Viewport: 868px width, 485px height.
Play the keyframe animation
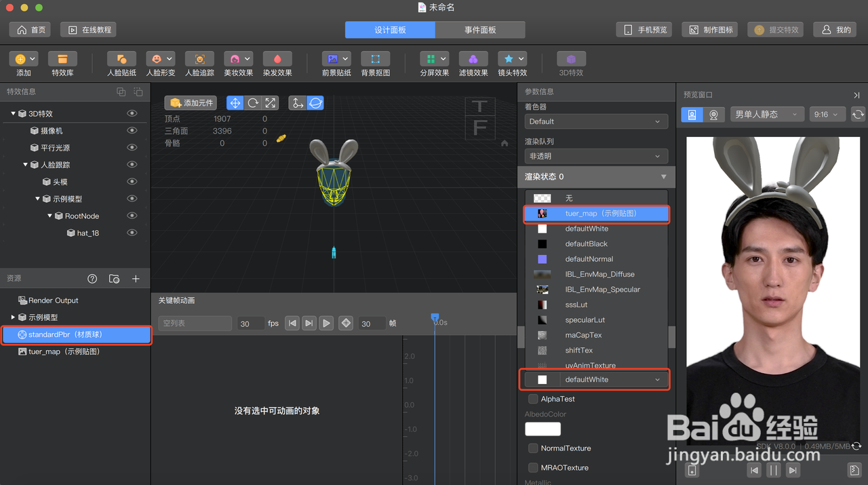coord(326,324)
